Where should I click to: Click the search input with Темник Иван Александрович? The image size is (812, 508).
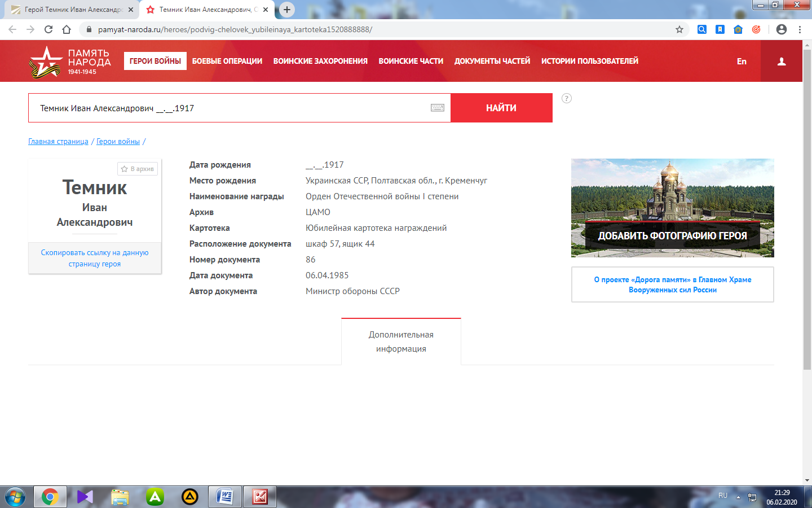click(226, 108)
